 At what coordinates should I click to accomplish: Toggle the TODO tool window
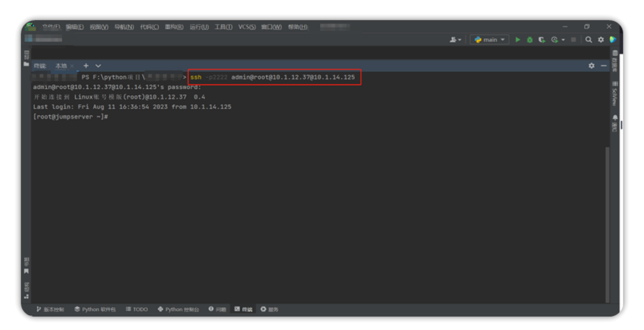tap(137, 309)
